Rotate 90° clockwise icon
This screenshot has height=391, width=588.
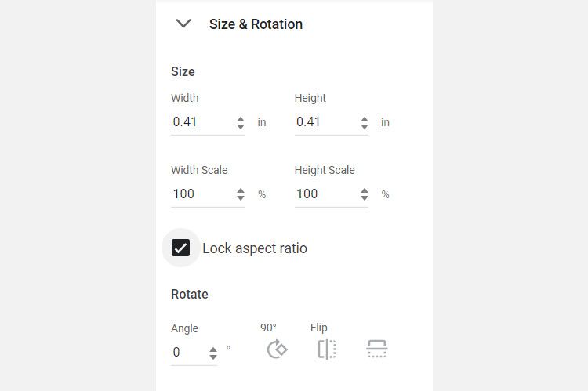coord(277,349)
